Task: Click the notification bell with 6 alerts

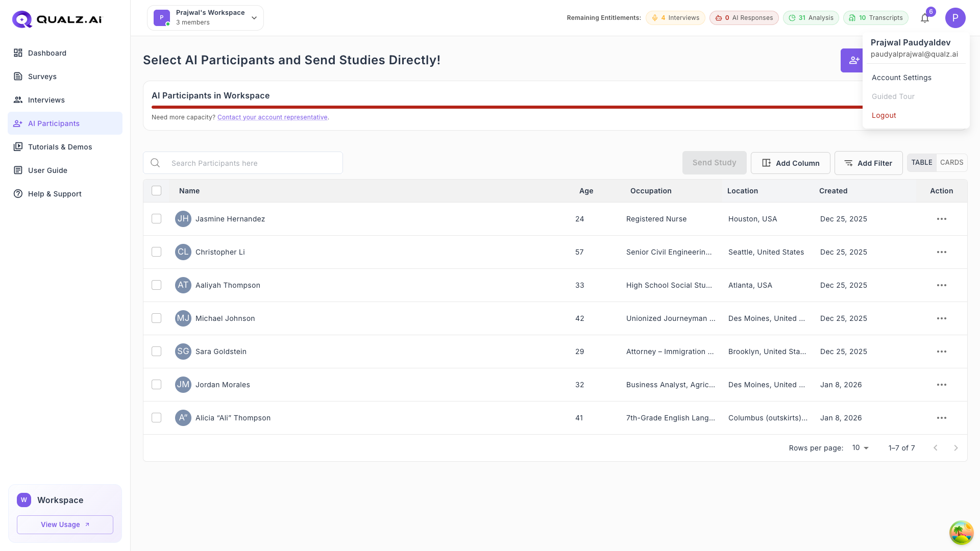Action: point(924,18)
